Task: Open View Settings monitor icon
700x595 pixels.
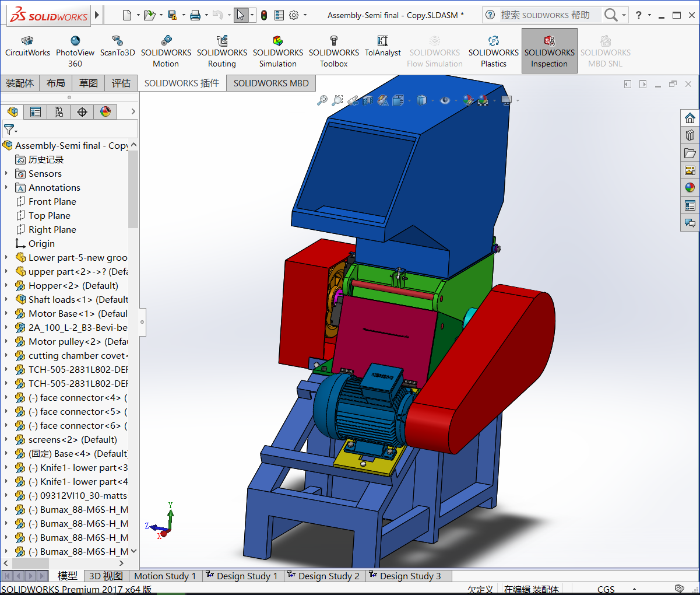Action: tap(506, 100)
